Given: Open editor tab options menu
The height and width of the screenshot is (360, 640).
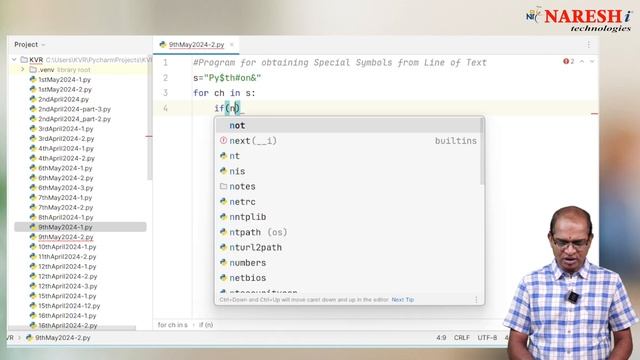Looking at the screenshot, I should (589, 44).
